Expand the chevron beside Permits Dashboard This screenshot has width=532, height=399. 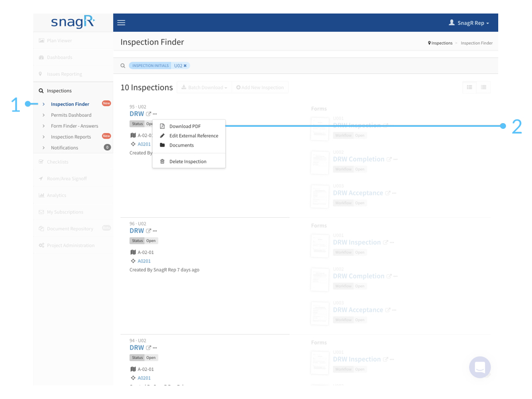[x=44, y=115]
